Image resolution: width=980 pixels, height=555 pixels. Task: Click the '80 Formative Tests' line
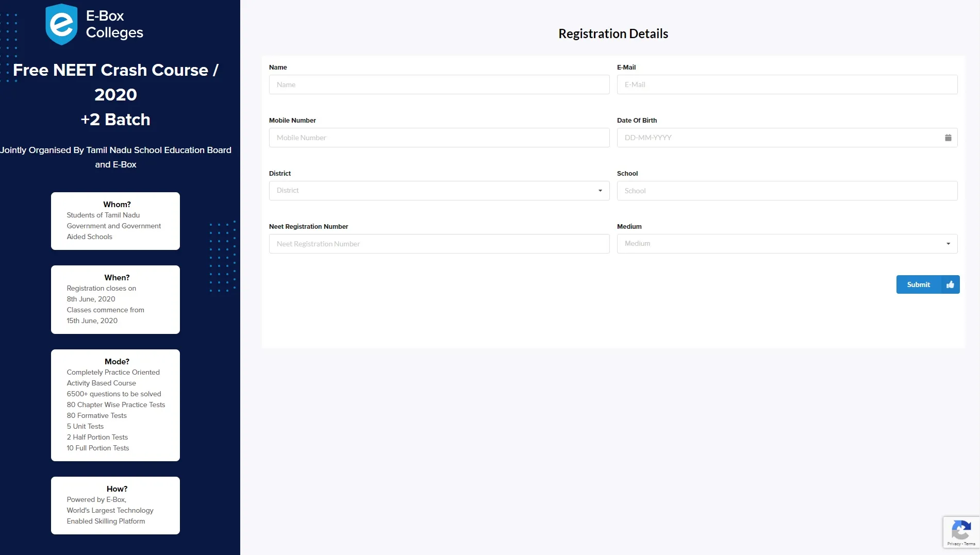pos(96,415)
